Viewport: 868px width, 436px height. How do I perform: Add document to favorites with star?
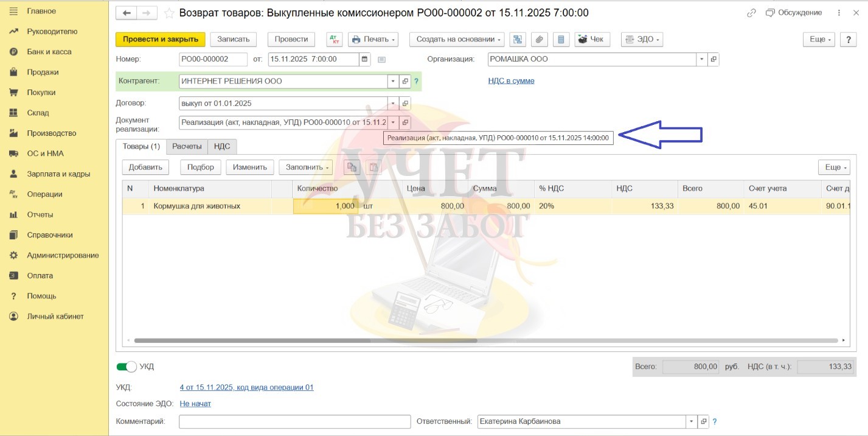pyautogui.click(x=168, y=13)
